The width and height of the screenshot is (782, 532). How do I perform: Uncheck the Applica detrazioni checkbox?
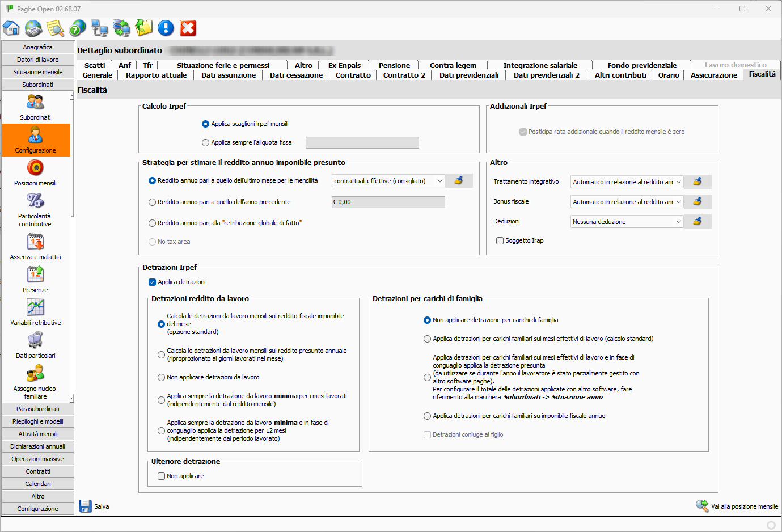pyautogui.click(x=152, y=282)
